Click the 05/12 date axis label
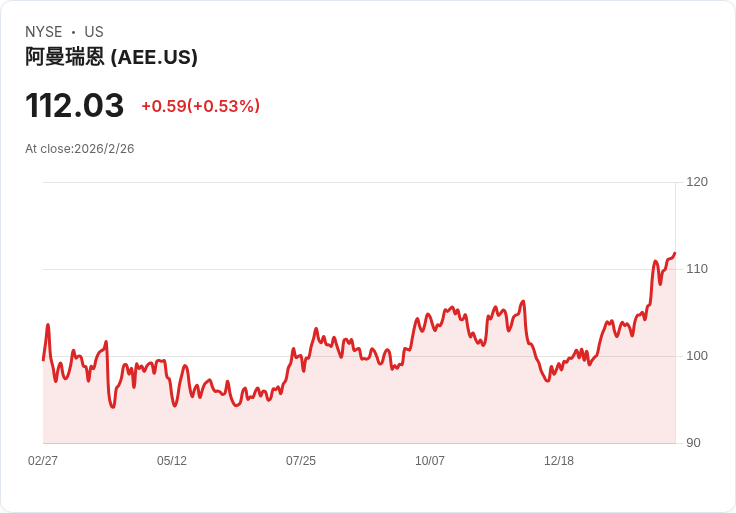 (x=172, y=460)
